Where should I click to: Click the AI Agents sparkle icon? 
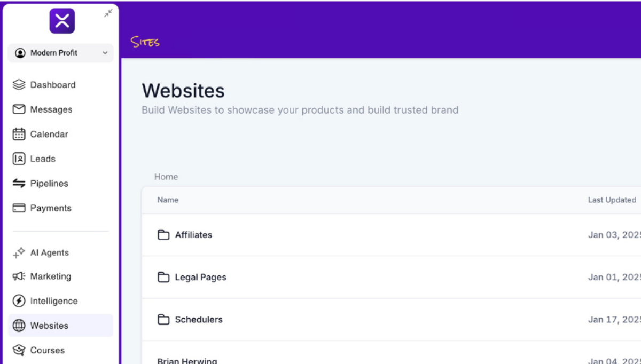[x=19, y=253]
